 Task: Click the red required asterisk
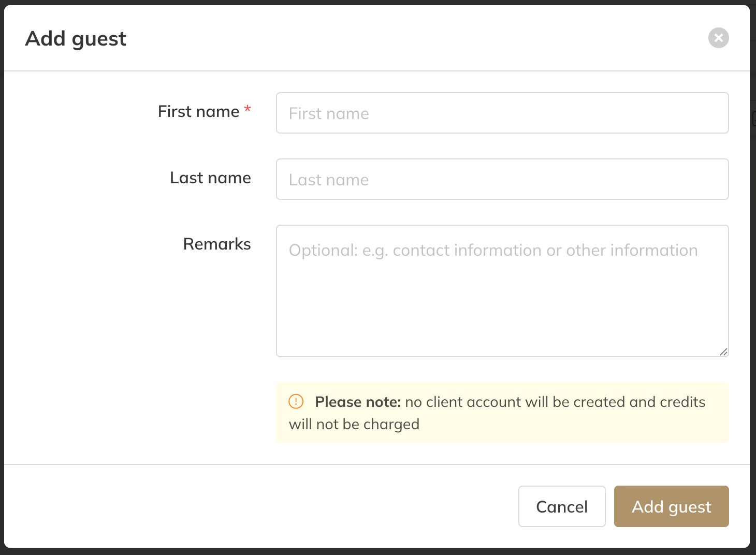click(248, 109)
